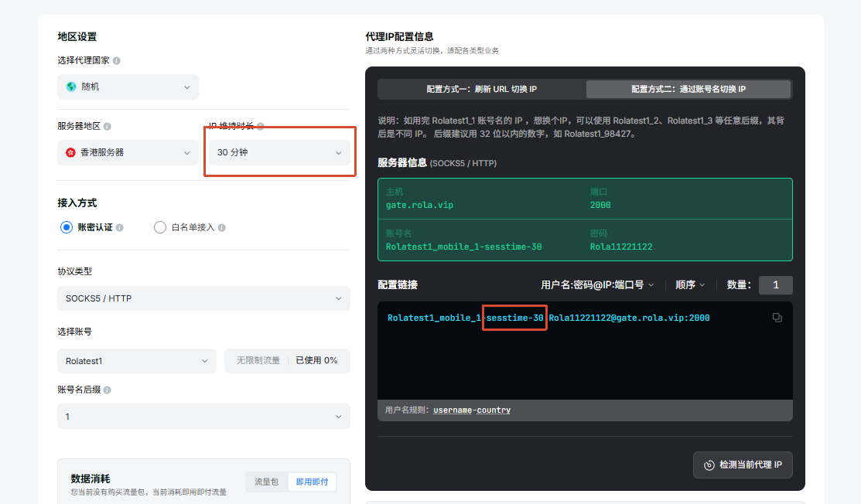This screenshot has height=504, width=861.
Task: Copy the configuration link with copy icon
Action: pyautogui.click(x=777, y=318)
